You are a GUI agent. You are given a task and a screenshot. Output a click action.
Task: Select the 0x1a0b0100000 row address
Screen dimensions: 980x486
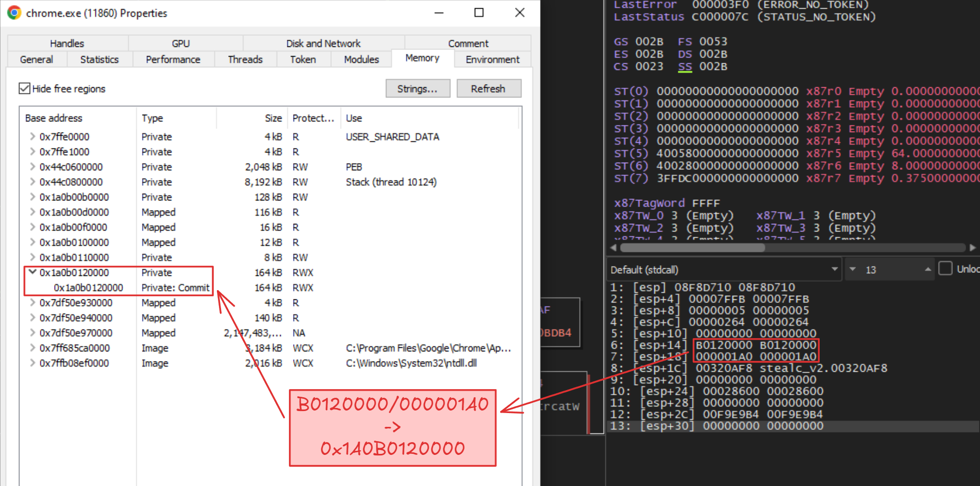(x=74, y=242)
